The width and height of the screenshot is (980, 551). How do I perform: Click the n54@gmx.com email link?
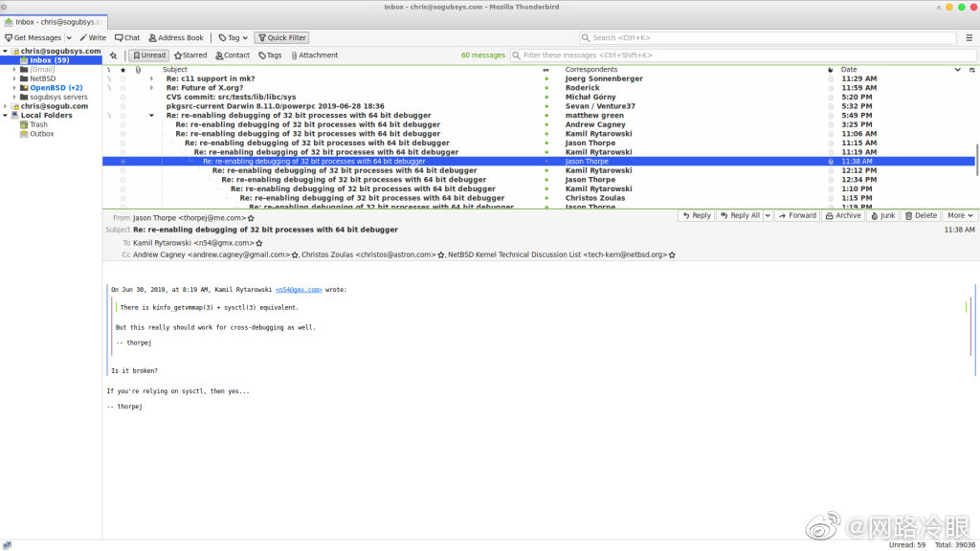click(x=299, y=289)
